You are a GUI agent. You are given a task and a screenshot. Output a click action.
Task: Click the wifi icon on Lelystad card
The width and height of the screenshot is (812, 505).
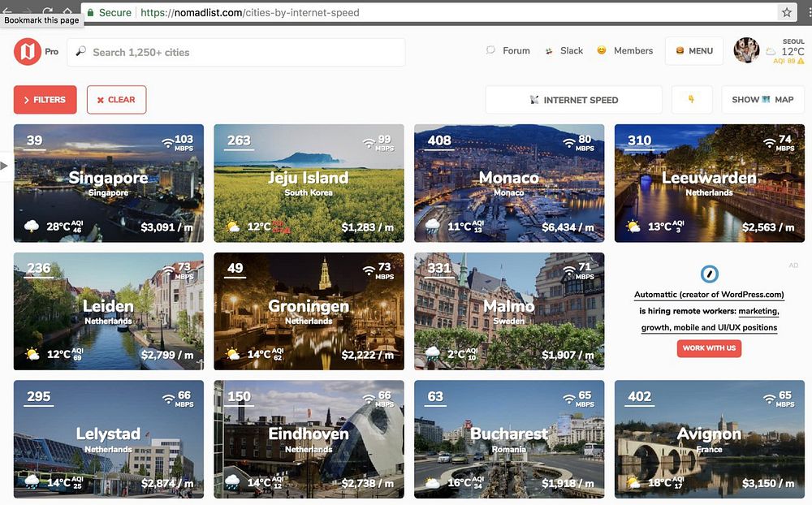click(x=168, y=399)
